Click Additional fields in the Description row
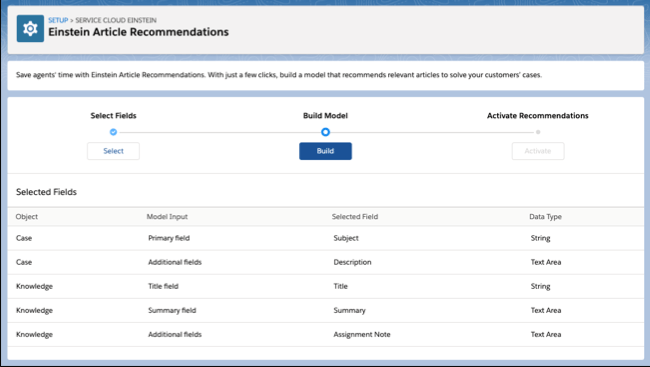Screen dimensions: 650x367 175,262
